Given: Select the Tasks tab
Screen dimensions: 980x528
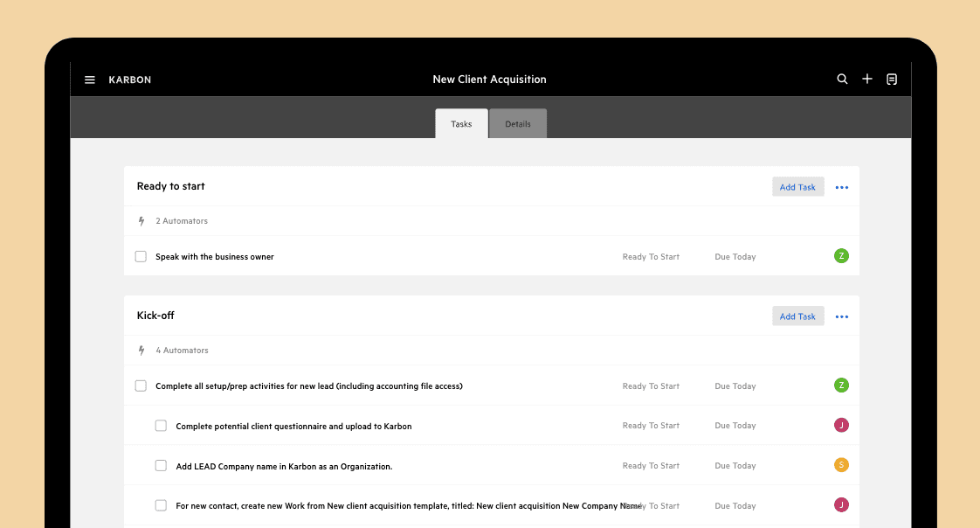Looking at the screenshot, I should point(461,124).
